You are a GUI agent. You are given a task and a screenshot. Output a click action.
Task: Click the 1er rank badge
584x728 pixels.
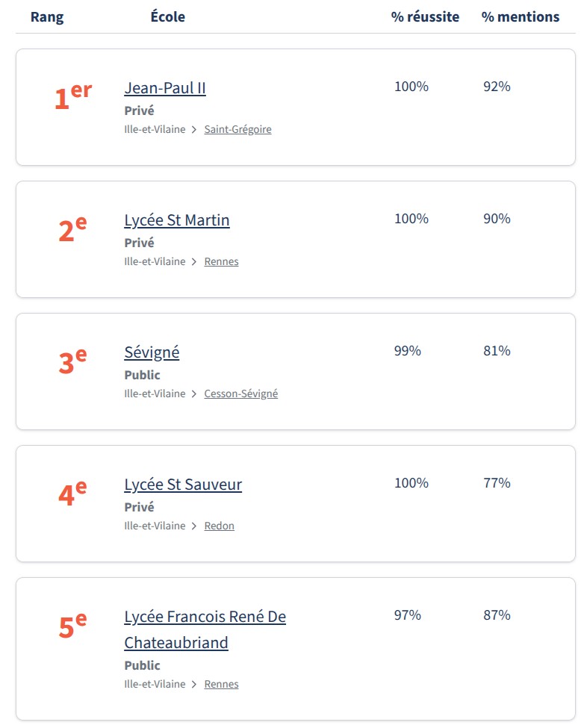tap(72, 99)
